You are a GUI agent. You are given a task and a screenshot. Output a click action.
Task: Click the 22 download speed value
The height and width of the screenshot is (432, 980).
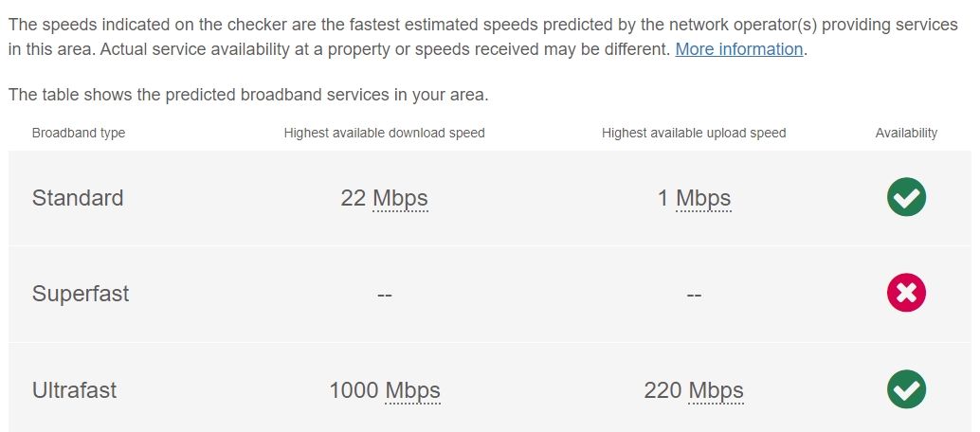pyautogui.click(x=354, y=198)
